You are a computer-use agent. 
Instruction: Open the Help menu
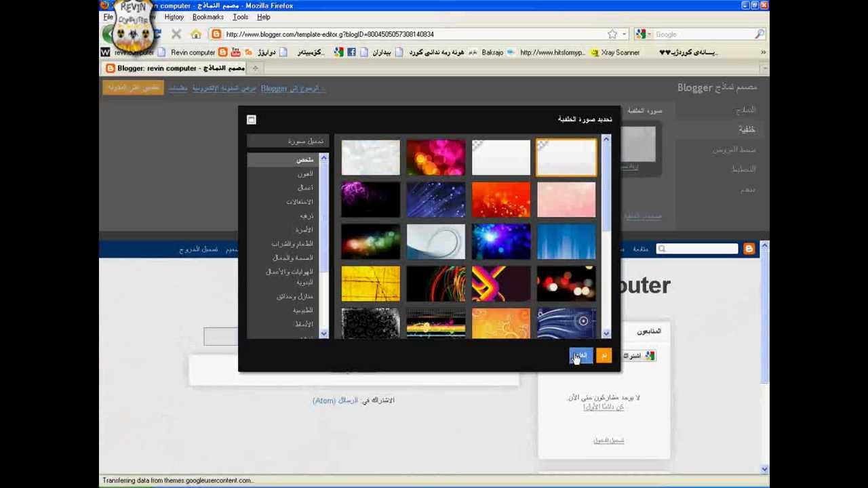pyautogui.click(x=264, y=17)
